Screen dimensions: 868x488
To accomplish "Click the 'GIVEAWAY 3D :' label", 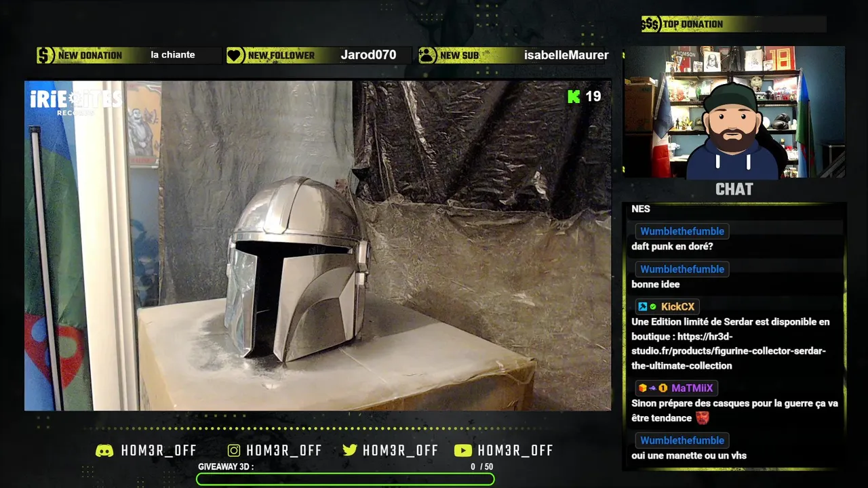I will tap(226, 467).
